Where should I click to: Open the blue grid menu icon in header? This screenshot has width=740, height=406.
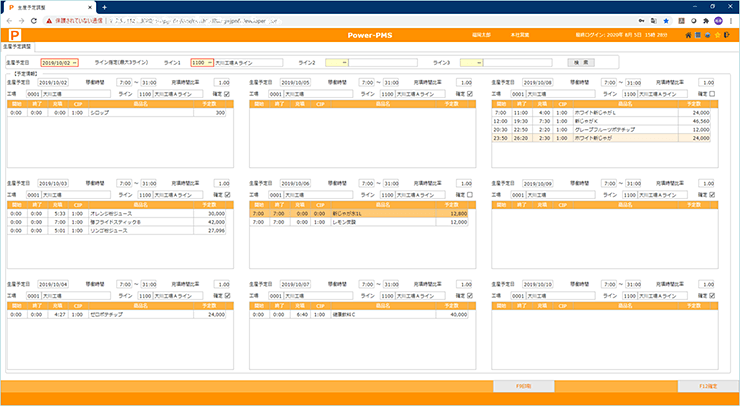pos(698,35)
